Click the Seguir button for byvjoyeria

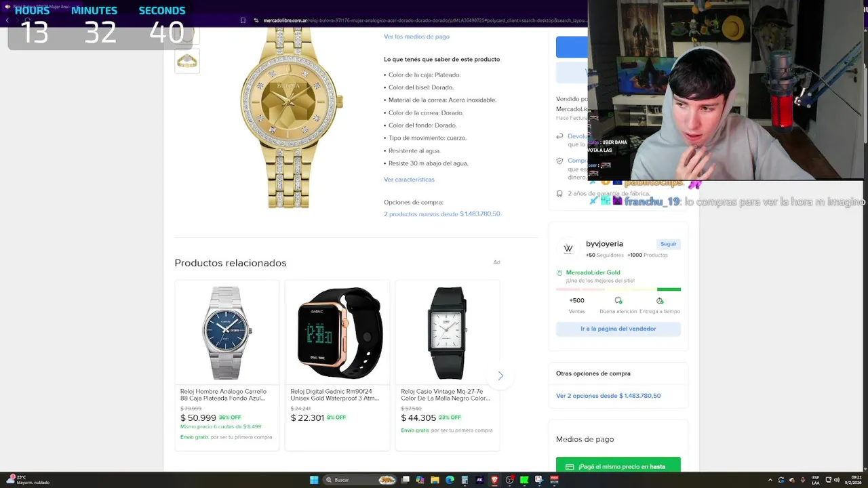[x=669, y=244]
